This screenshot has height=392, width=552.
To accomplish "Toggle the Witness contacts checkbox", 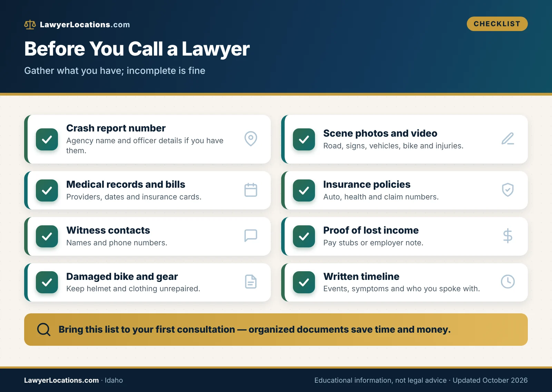I will (x=47, y=236).
